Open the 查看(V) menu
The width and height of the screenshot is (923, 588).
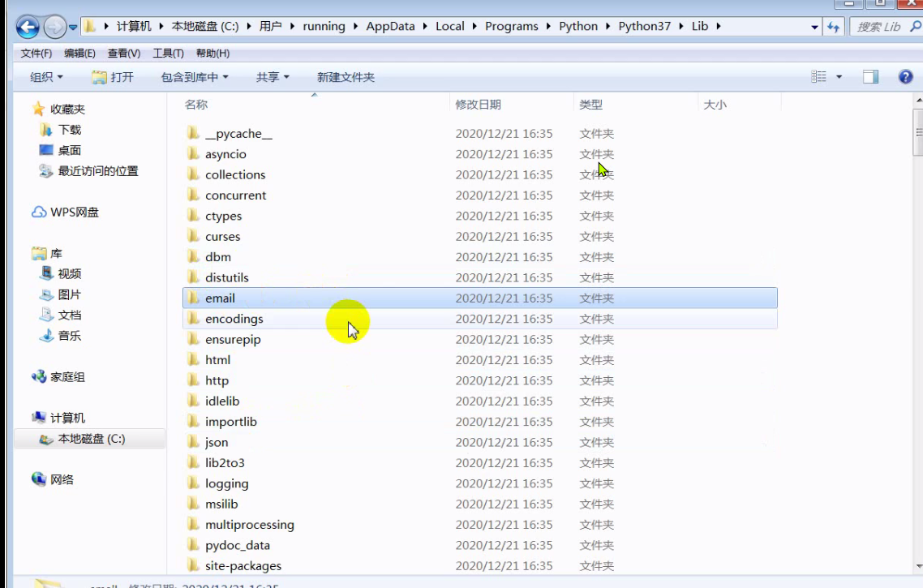tap(123, 54)
